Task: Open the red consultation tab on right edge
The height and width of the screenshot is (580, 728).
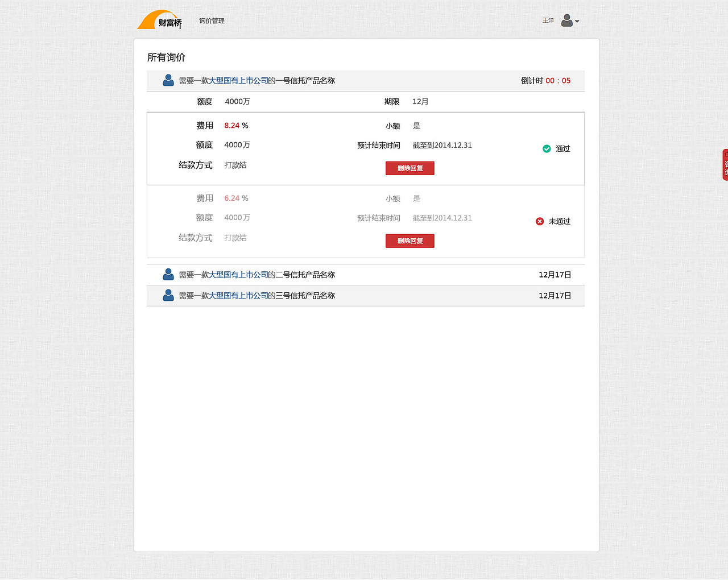Action: coord(725,165)
